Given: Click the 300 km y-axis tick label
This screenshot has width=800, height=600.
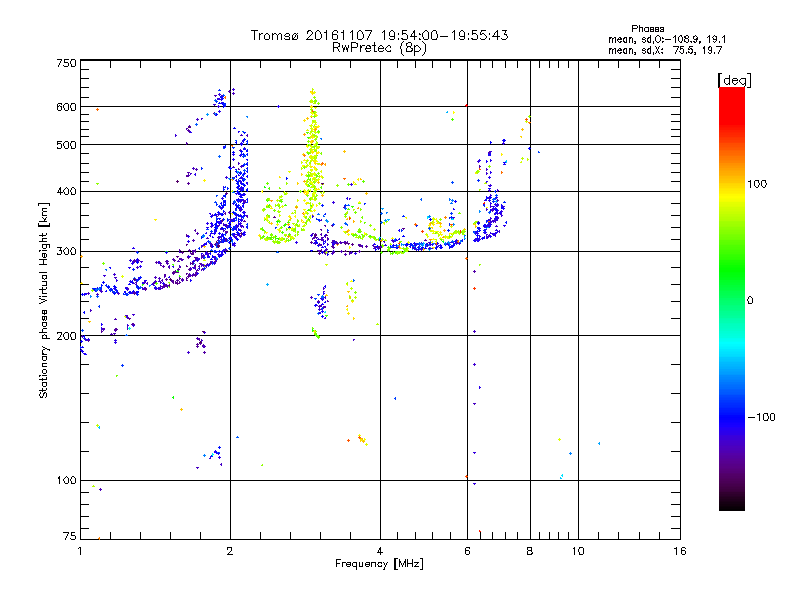Looking at the screenshot, I should tap(66, 251).
